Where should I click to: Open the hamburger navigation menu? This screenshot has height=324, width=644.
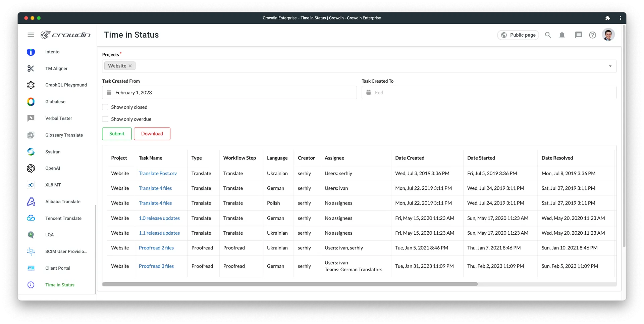click(31, 35)
